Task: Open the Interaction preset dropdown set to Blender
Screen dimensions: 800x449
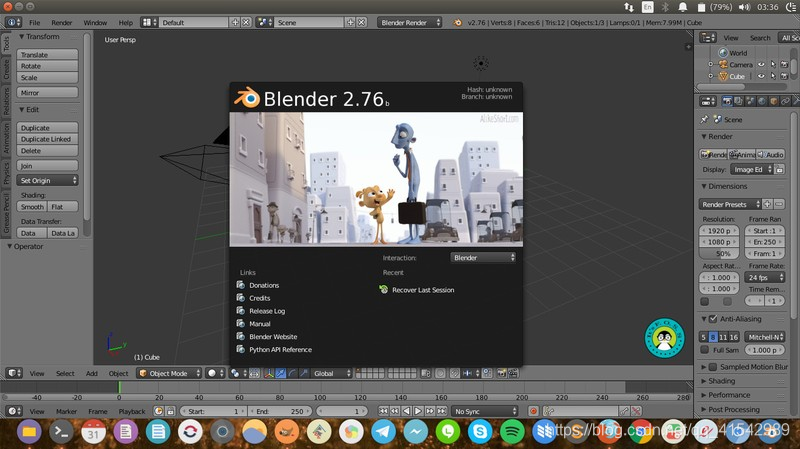Action: click(x=483, y=258)
